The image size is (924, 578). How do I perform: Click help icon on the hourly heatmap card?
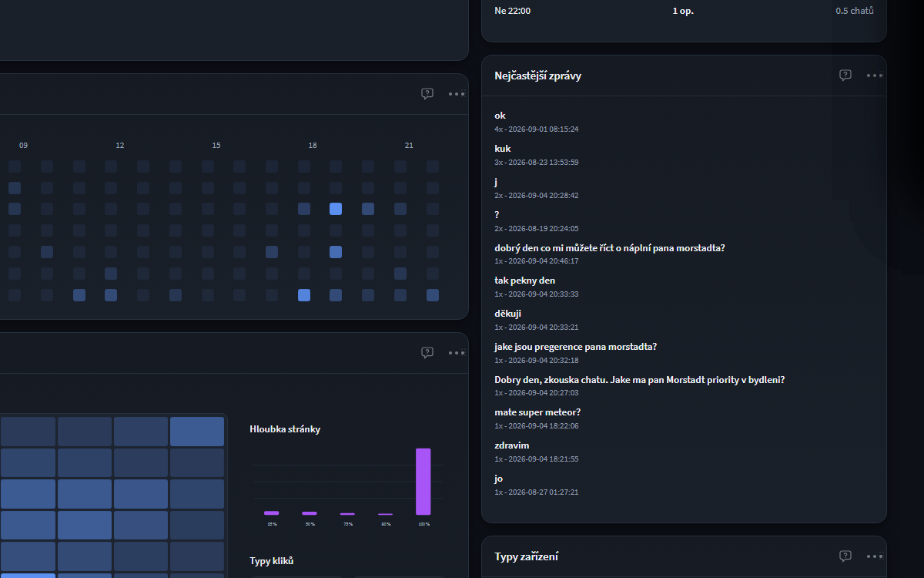click(427, 94)
